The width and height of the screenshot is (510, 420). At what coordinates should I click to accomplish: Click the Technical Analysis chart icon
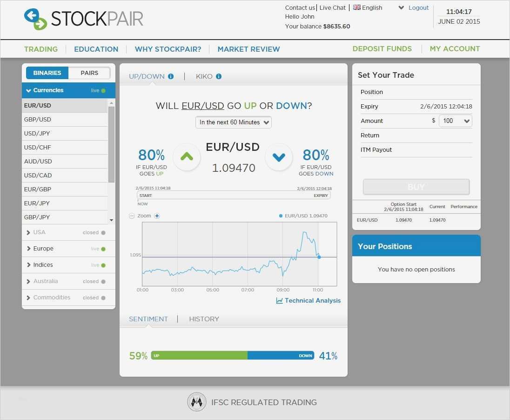coord(279,300)
